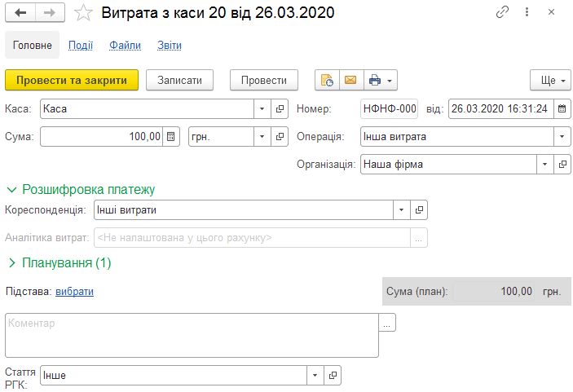Click Організація field Наша фірма
The image size is (573, 392).
(x=448, y=165)
